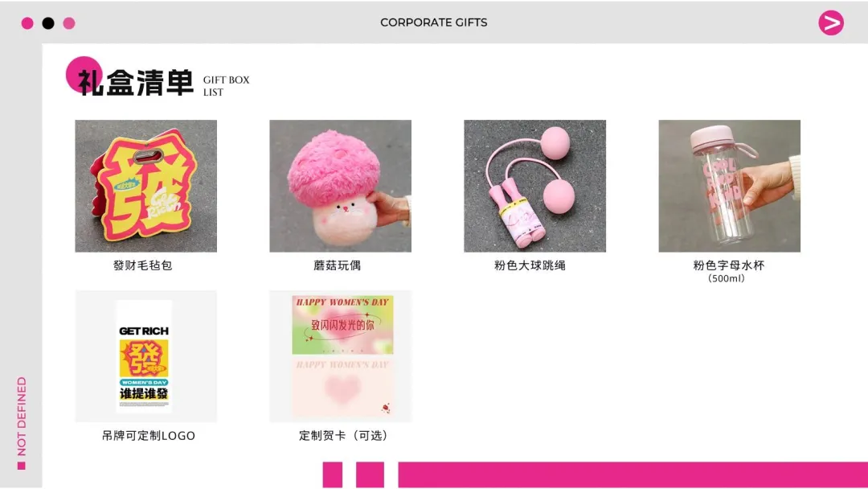The image size is (868, 489).
Task: Click the 定制贺卡（可选）caption
Action: click(x=343, y=436)
